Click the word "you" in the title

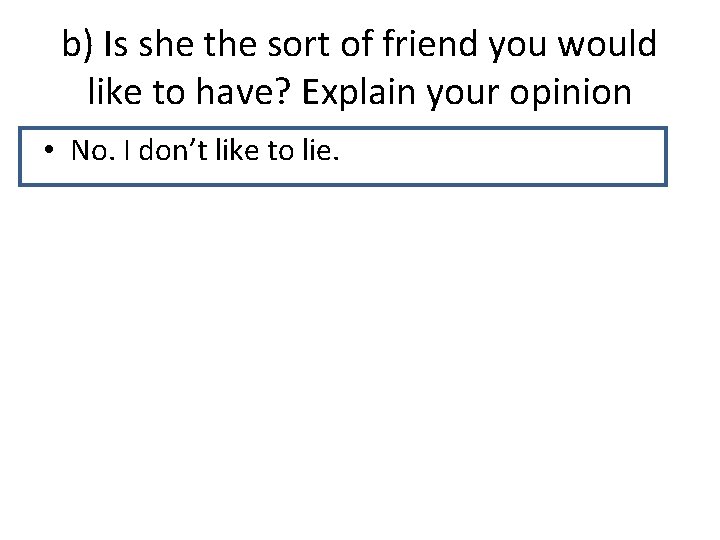pos(518,47)
